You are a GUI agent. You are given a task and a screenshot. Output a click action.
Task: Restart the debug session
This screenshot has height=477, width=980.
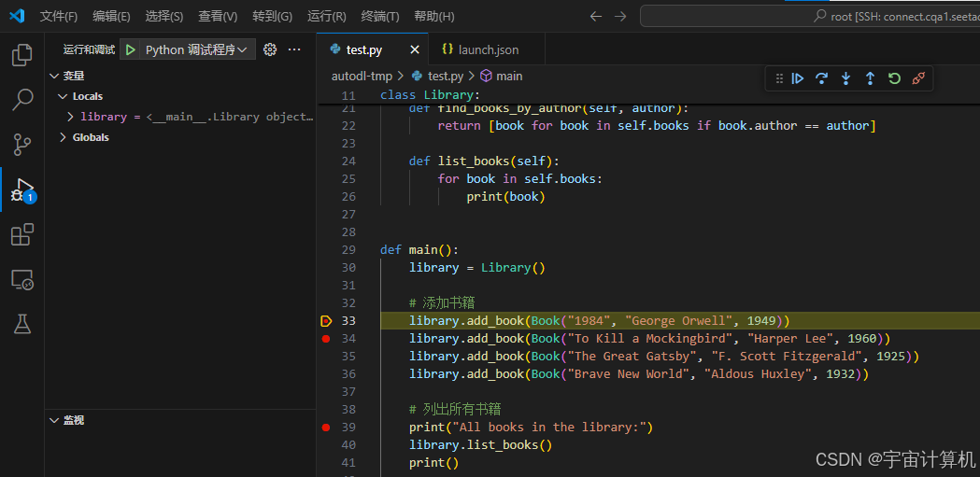[x=894, y=78]
